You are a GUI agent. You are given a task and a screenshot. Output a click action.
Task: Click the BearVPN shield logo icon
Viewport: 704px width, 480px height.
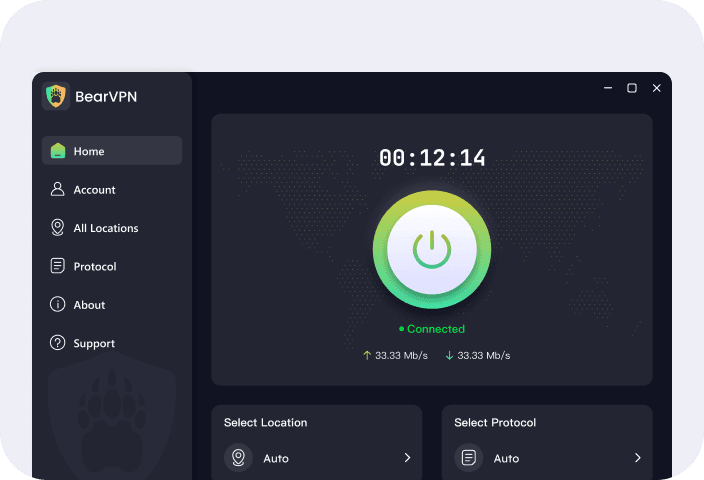56,96
